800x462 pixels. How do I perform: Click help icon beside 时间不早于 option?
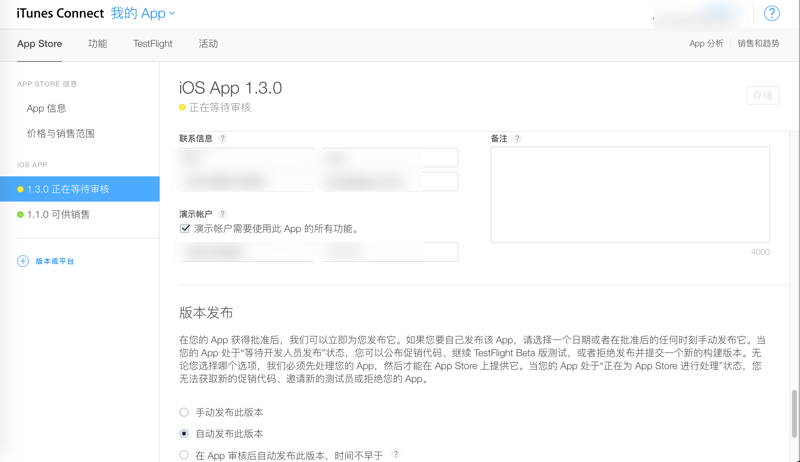[x=395, y=455]
